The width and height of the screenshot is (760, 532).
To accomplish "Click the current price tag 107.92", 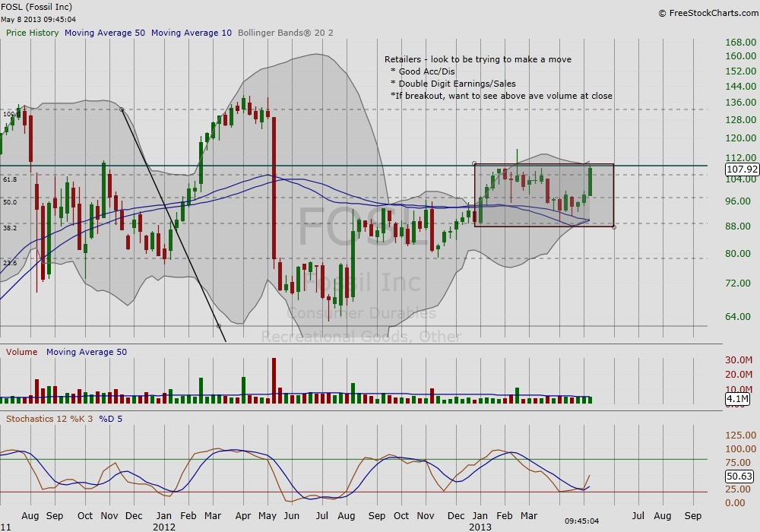I will pyautogui.click(x=742, y=169).
